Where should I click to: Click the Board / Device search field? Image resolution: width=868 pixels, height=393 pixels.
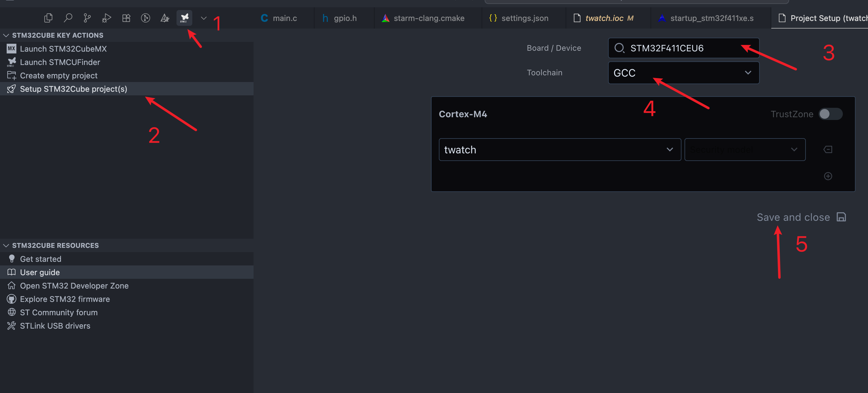[684, 48]
